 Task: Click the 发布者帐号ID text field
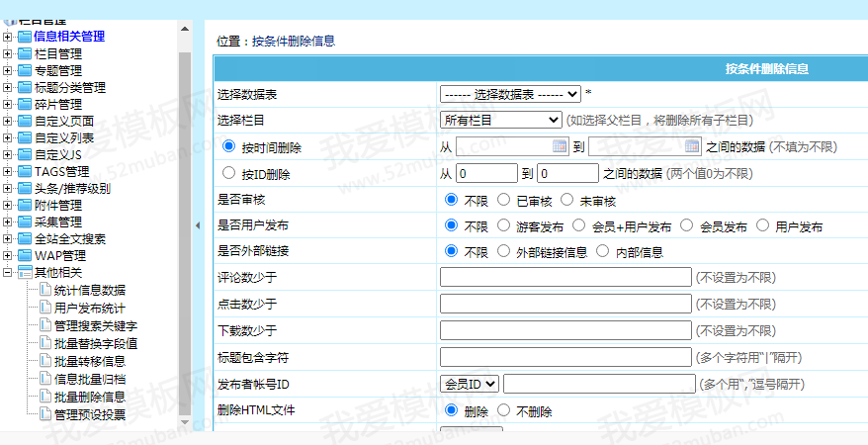pos(599,384)
